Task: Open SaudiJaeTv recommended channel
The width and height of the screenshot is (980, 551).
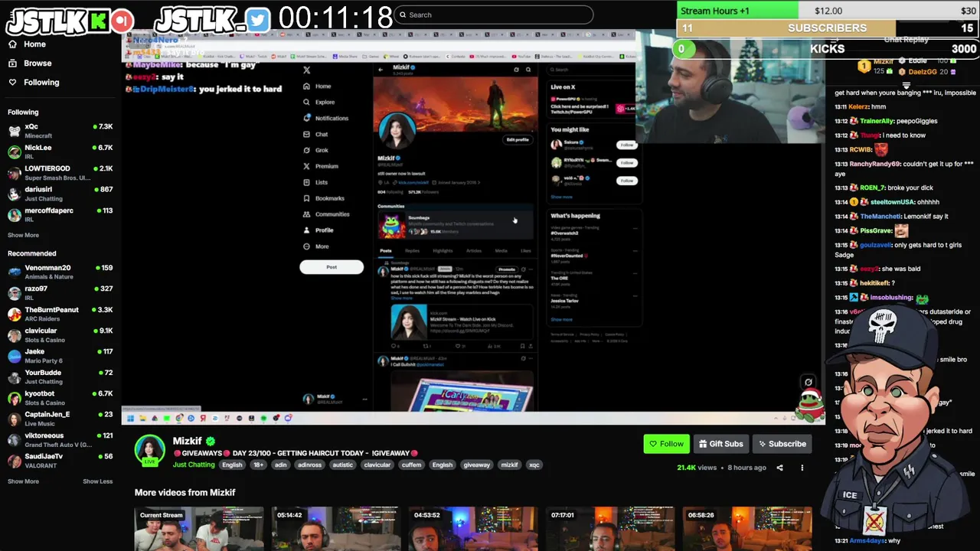Action: [x=60, y=461]
